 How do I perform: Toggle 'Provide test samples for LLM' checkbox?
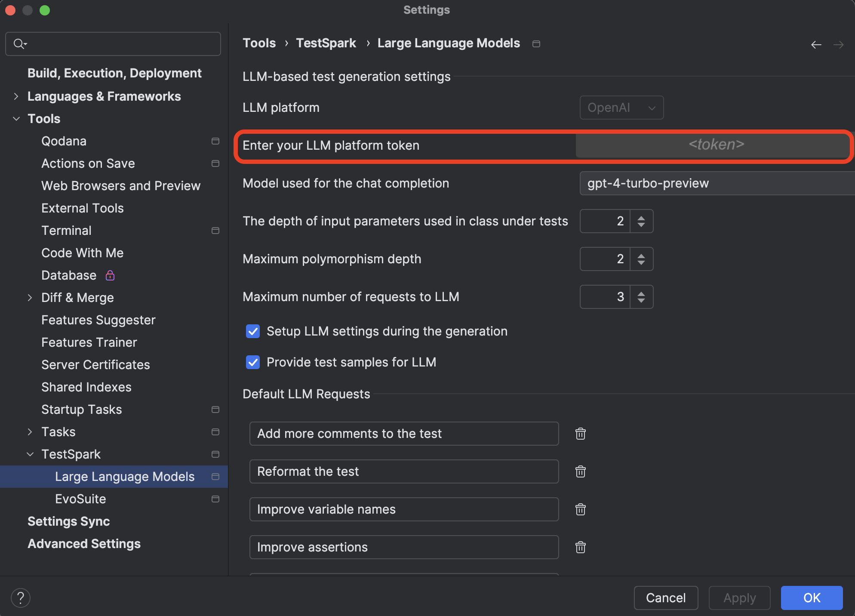click(x=252, y=362)
